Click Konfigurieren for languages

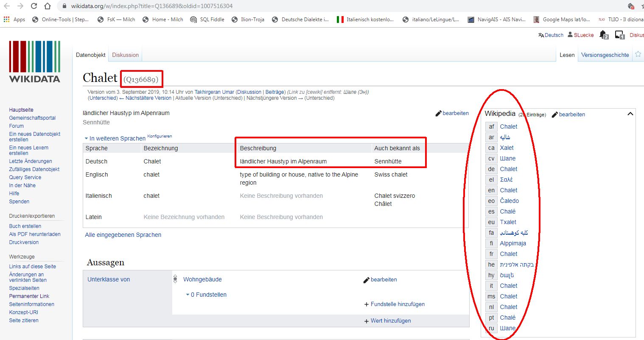coord(160,136)
